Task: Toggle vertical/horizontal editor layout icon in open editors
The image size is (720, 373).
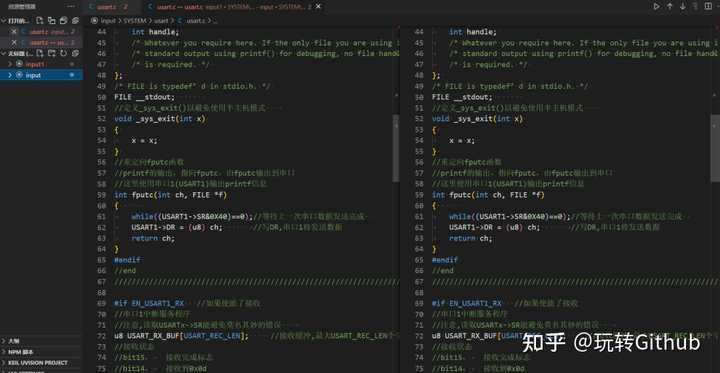Action: pyautogui.click(x=51, y=21)
